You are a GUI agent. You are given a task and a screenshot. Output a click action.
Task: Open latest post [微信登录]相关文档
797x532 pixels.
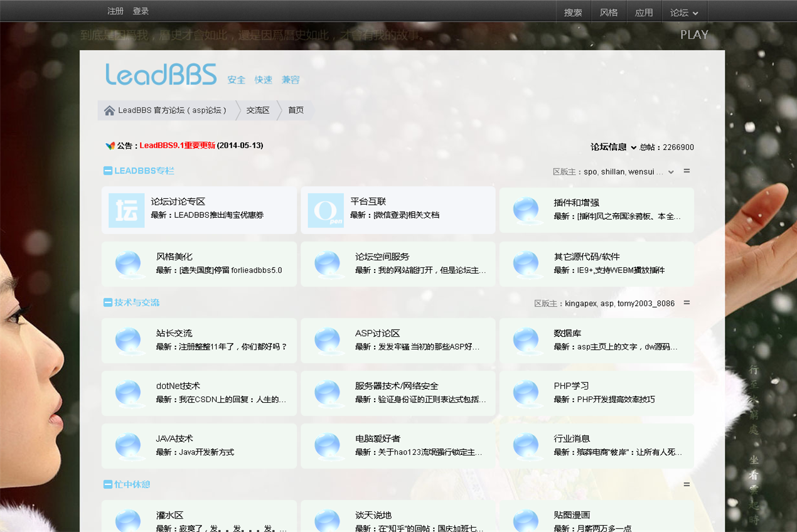tap(406, 215)
